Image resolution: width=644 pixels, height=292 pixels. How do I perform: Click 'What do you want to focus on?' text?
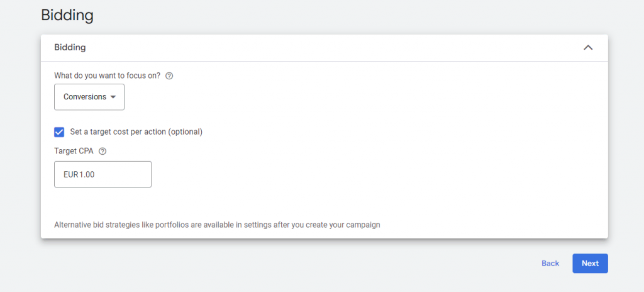click(107, 76)
